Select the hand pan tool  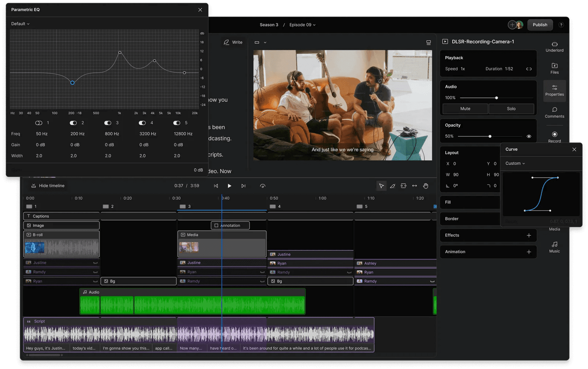click(426, 186)
